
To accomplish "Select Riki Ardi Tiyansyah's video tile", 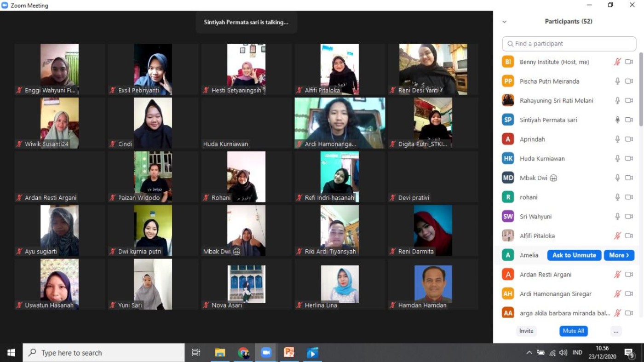I will coord(339,230).
